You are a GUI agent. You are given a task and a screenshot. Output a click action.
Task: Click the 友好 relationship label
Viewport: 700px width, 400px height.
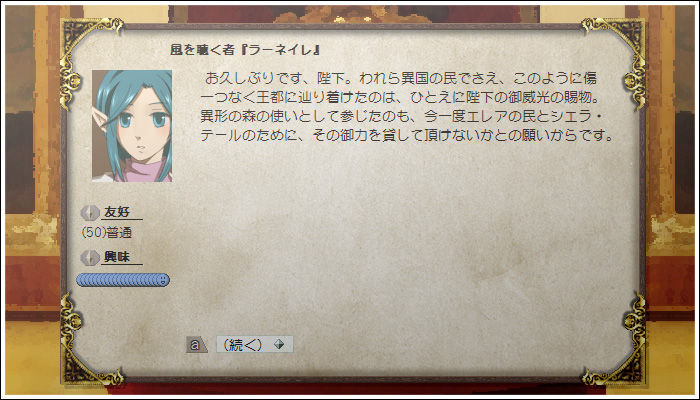coord(117,212)
